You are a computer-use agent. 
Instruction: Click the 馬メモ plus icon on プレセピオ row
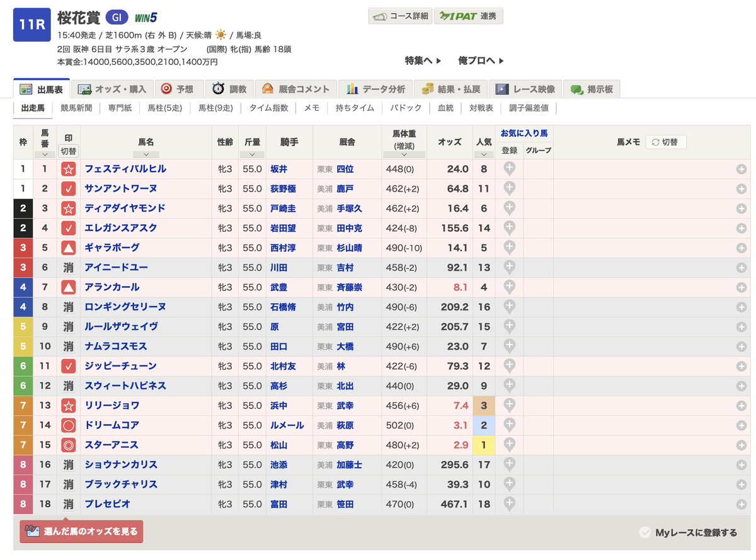coord(742,505)
